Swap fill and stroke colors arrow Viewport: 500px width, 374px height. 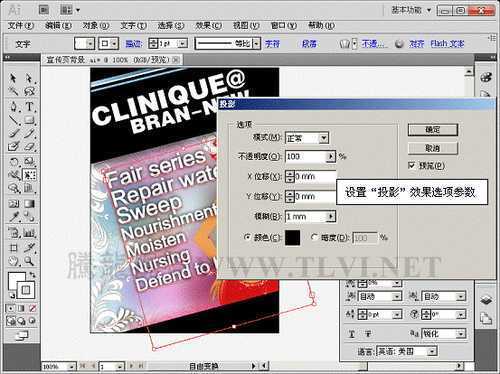point(32,275)
